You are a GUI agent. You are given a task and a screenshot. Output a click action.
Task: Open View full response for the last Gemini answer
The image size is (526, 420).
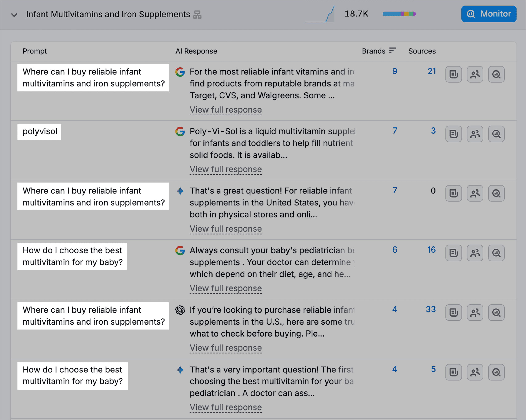coord(226,407)
